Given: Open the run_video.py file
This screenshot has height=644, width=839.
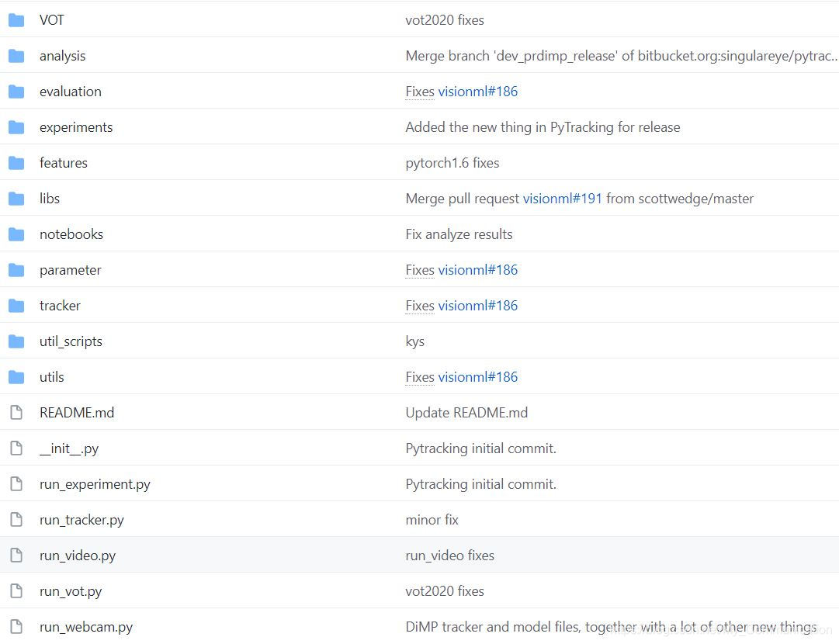Looking at the screenshot, I should (x=78, y=555).
